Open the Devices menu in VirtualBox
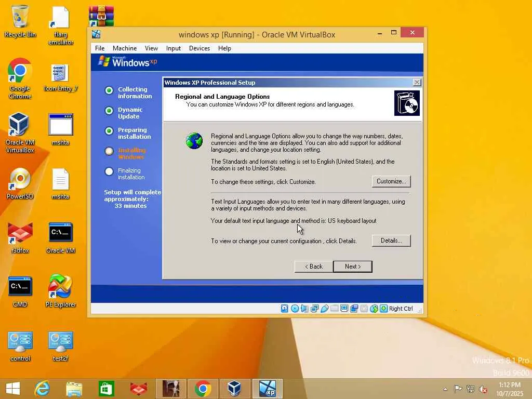Screen dimensions: 532x399 (199, 48)
